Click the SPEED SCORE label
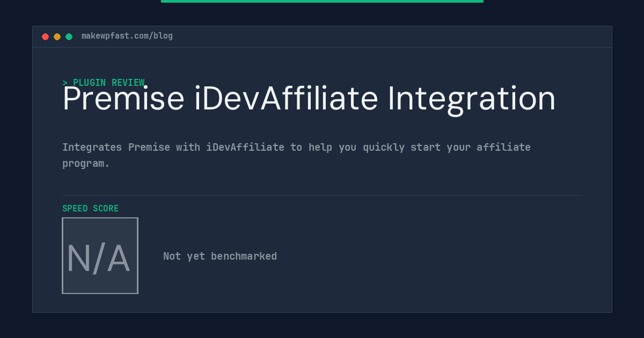This screenshot has height=338, width=644. point(91,209)
